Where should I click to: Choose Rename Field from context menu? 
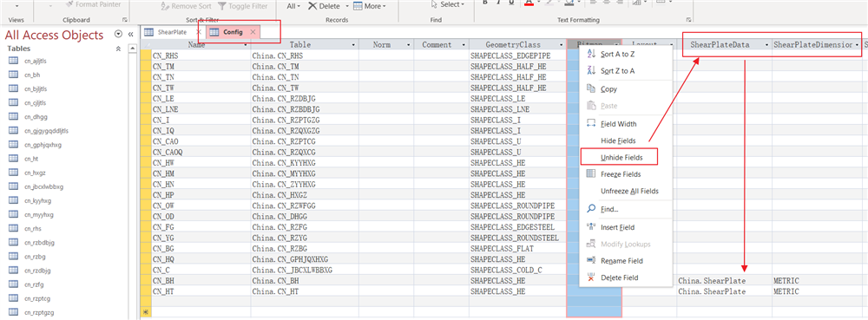pos(626,261)
